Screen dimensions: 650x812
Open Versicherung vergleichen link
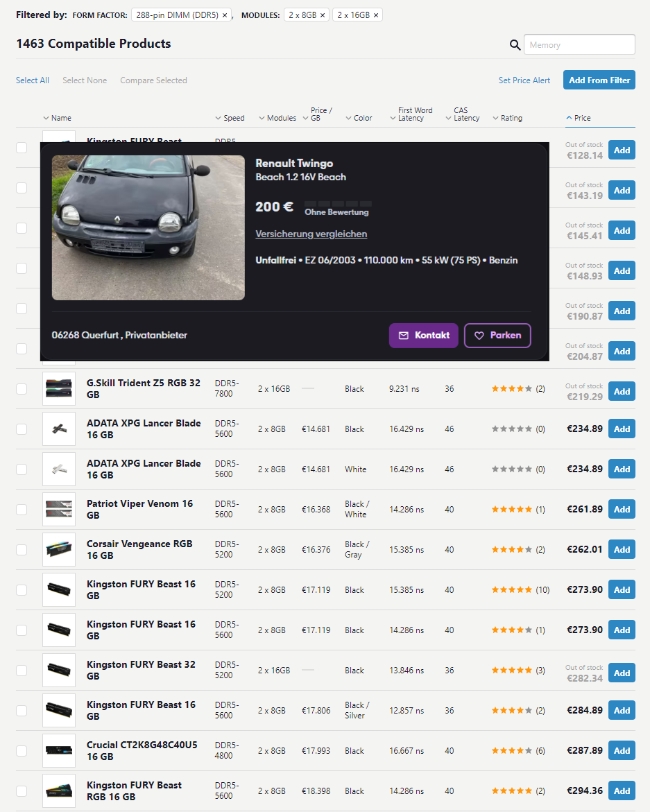311,234
